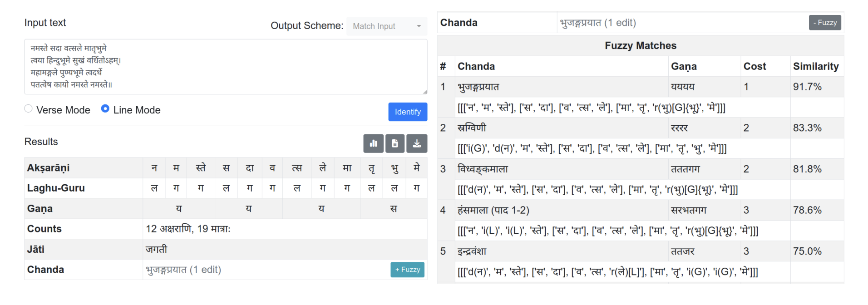
Task: Click the 78.6% similarity value
Action: click(x=807, y=210)
